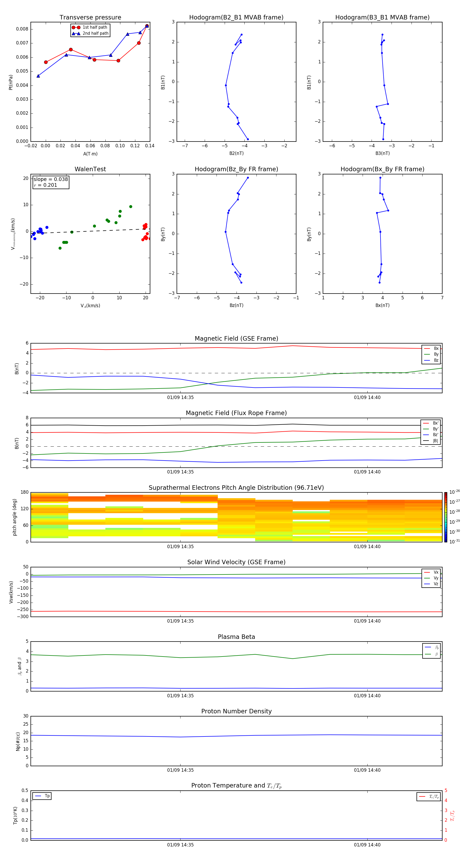The width and height of the screenshot is (473, 868).
Task: Select Bx' legend entry in Flux Rope plot
Action: (431, 423)
